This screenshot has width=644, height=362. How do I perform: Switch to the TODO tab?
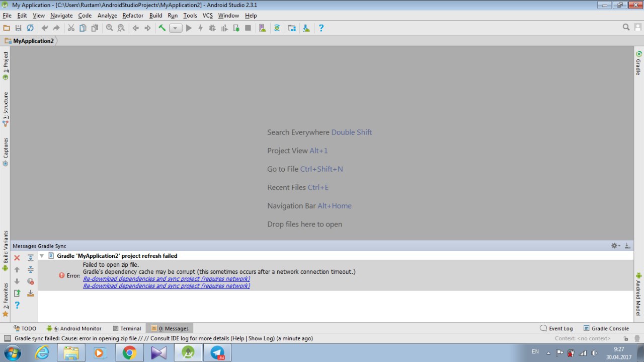pos(25,328)
